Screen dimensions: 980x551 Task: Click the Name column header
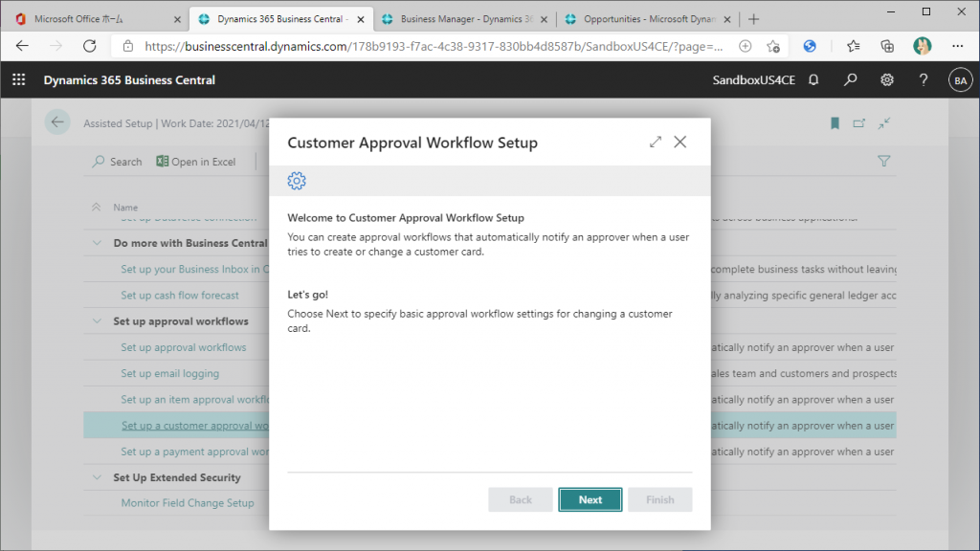click(x=125, y=208)
